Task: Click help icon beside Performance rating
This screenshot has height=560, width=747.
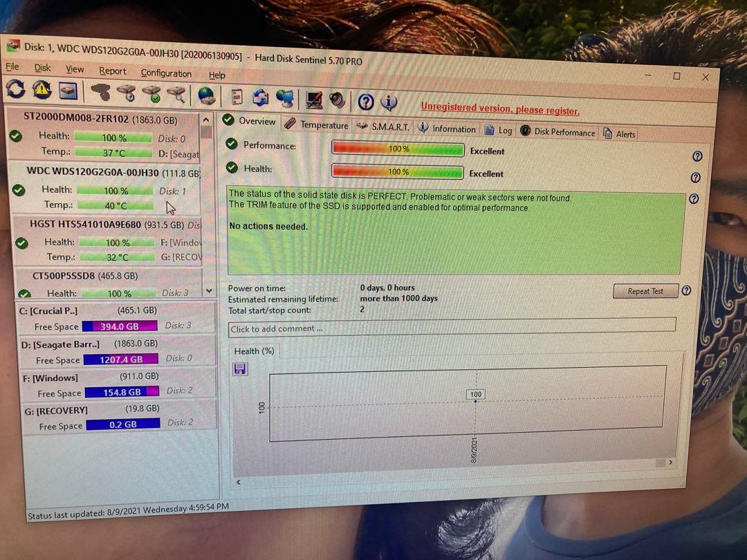Action: point(697,156)
